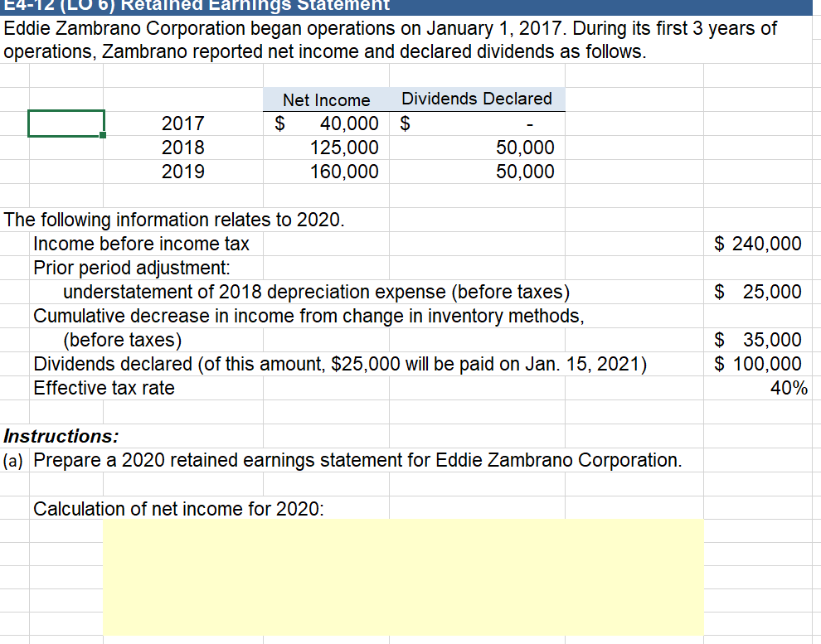Click the '(a)' instruction marker cell
The width and height of the screenshot is (821, 644).
tap(13, 460)
